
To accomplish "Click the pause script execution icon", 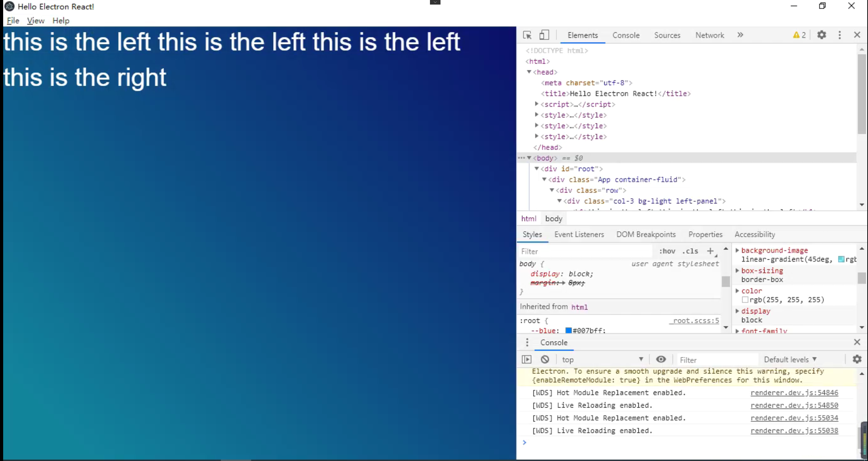I will click(x=526, y=359).
